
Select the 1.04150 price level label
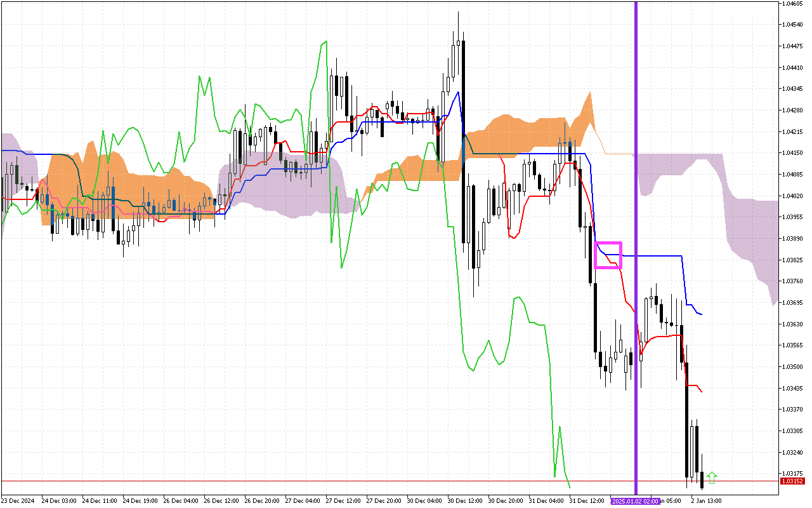[792, 153]
